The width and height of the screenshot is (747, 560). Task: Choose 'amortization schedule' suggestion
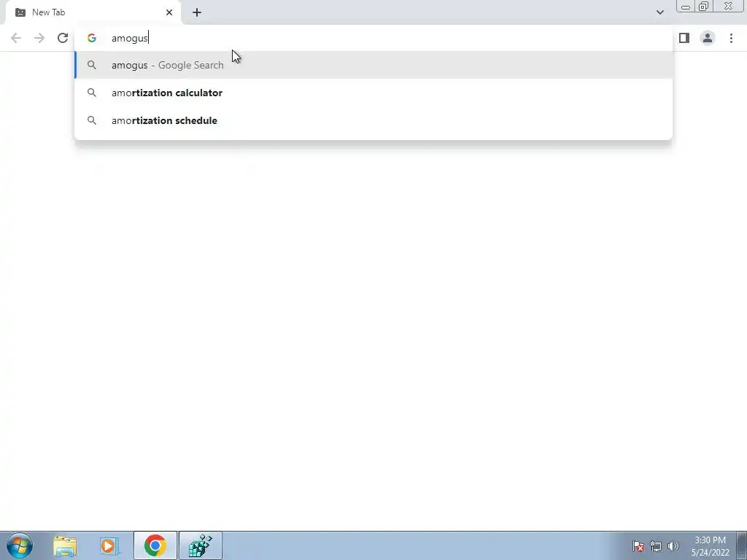coord(373,120)
